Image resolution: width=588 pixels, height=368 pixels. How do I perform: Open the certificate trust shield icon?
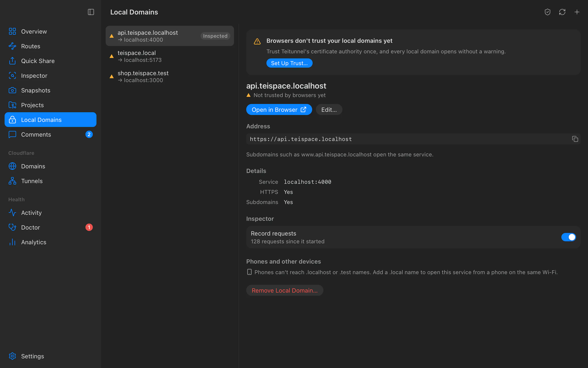coord(547,12)
